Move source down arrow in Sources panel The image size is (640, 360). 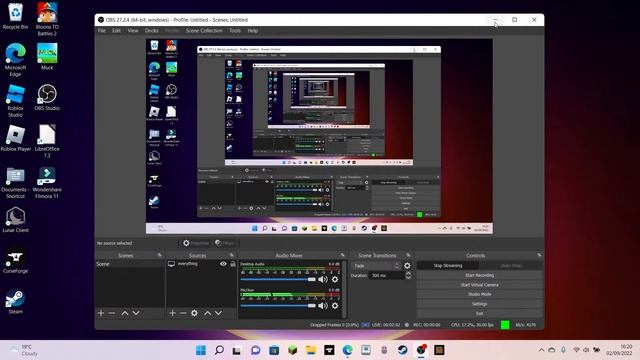(218, 313)
